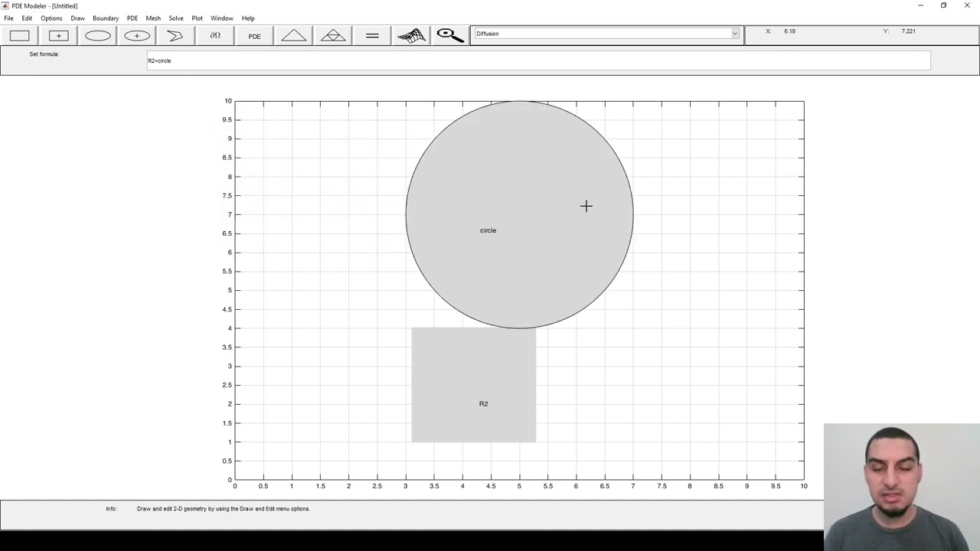The width and height of the screenshot is (980, 551).
Task: Minimize the PDE Modeler window
Action: point(920,5)
